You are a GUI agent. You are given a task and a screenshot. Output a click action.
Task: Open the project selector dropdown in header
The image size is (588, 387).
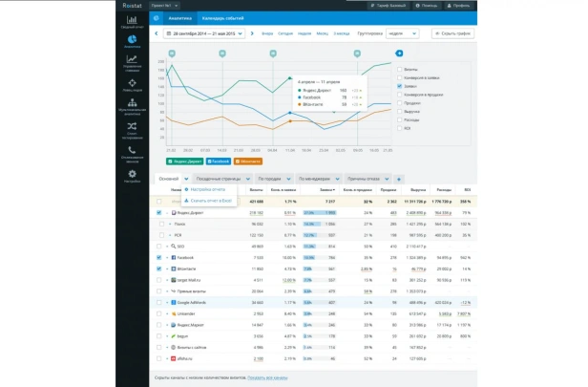click(164, 6)
